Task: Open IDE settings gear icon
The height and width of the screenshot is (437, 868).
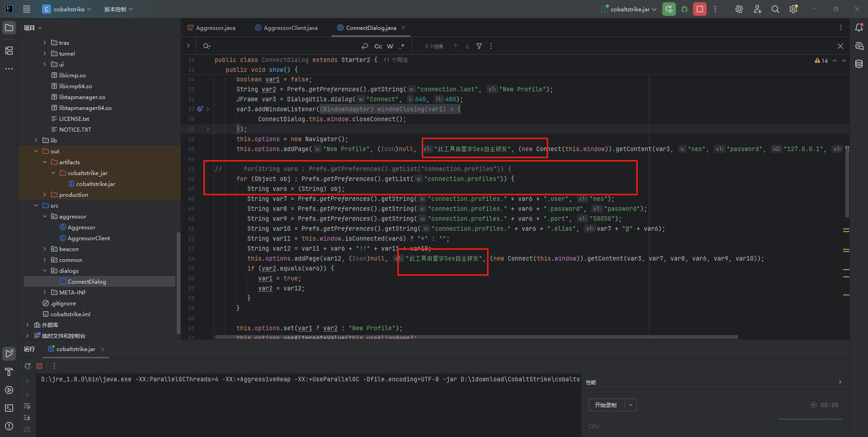Action: pyautogui.click(x=793, y=9)
